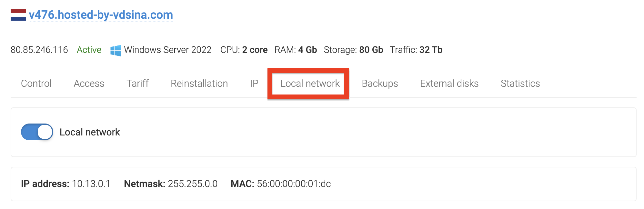This screenshot has width=644, height=209.
Task: Click the public IP 80.85.246.116
Action: click(39, 50)
